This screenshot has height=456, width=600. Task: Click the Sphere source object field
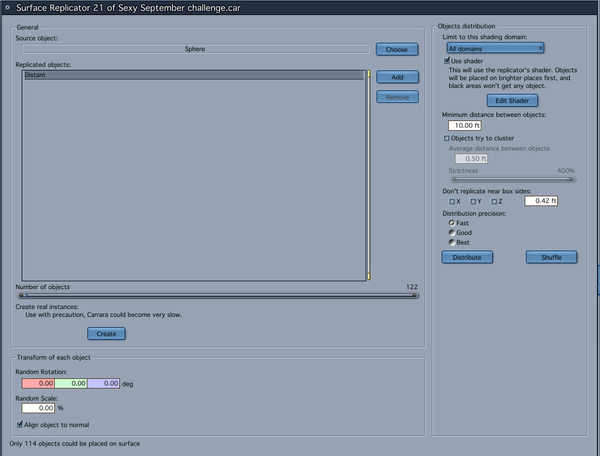(195, 49)
